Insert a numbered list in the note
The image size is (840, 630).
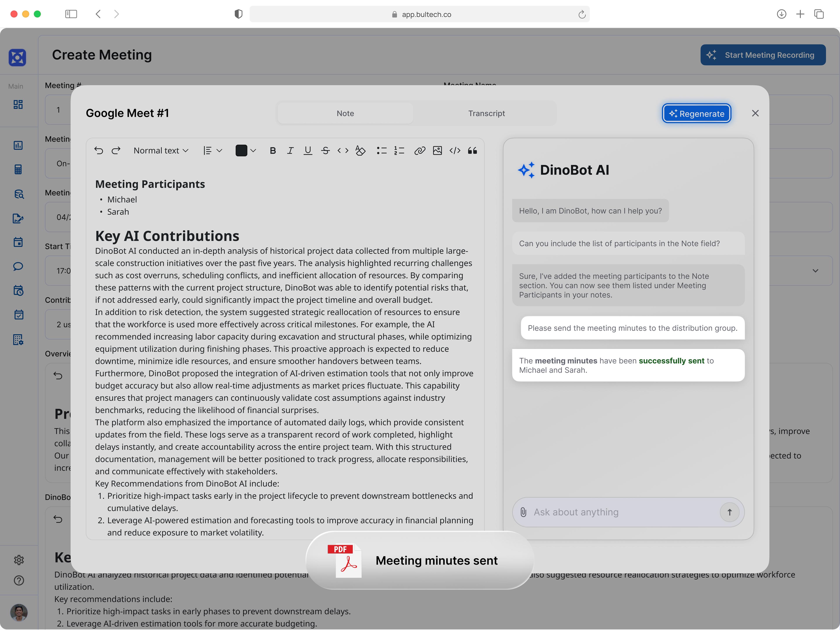pos(399,150)
